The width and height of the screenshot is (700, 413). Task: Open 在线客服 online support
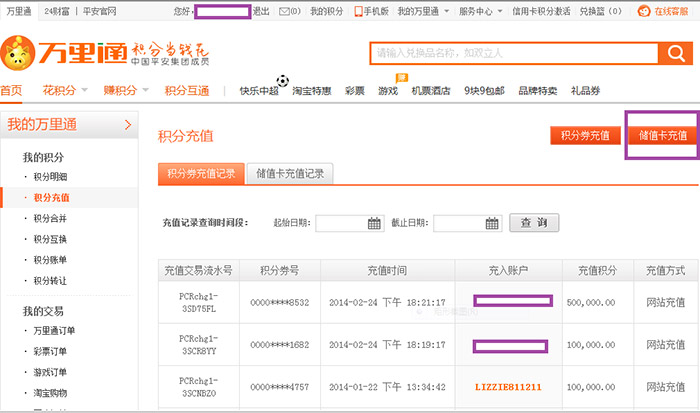click(x=663, y=11)
